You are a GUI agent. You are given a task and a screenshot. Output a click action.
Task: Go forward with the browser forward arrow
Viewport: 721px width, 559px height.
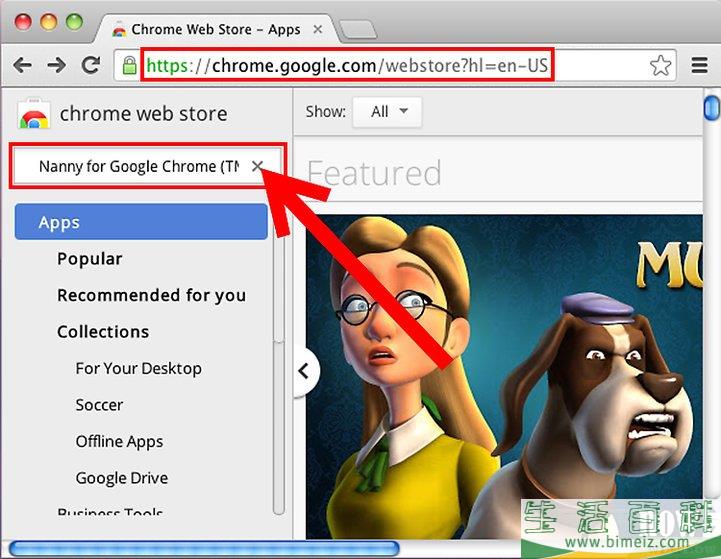coord(57,65)
